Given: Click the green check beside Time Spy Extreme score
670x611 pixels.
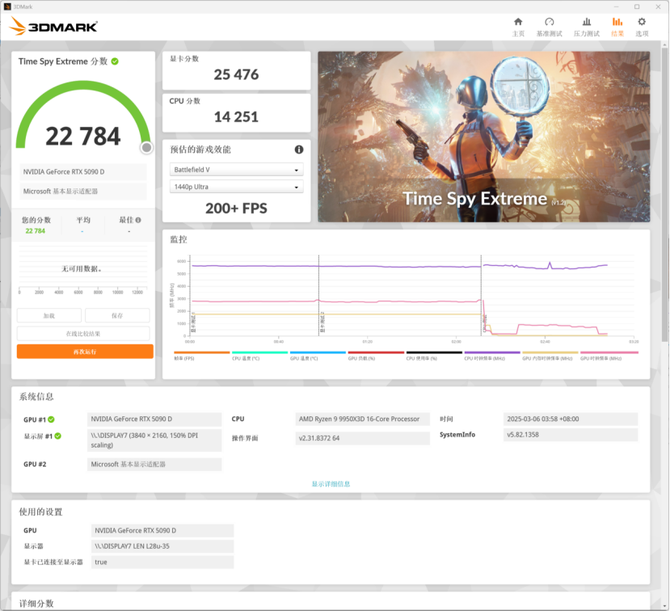Looking at the screenshot, I should click(x=115, y=62).
